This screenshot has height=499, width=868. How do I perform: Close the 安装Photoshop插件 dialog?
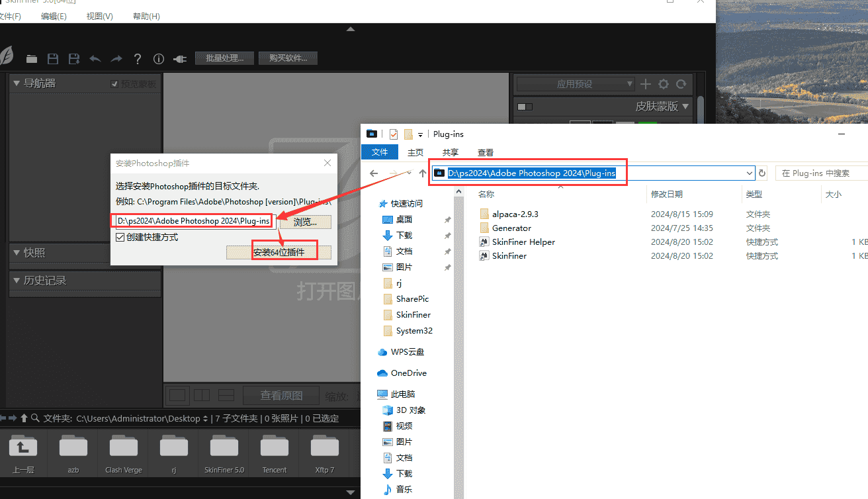pos(327,163)
